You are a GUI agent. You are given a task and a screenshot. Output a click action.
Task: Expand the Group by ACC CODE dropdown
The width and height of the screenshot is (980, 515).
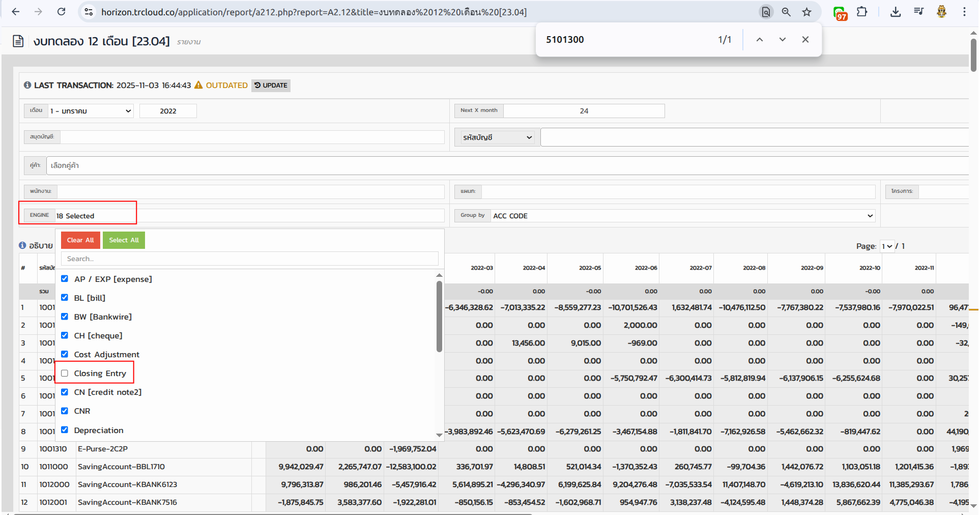(x=682, y=216)
